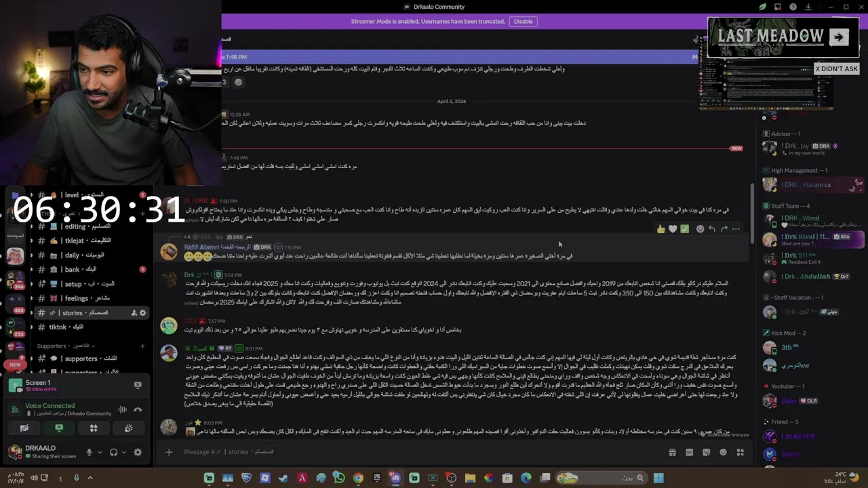Forward the hovered message
This screenshot has height=488, width=868.
[724, 229]
